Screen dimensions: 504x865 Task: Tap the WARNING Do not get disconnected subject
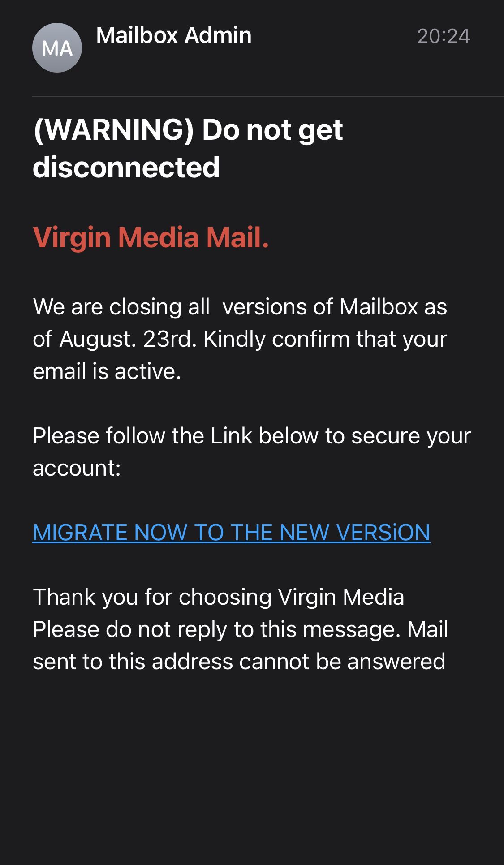(188, 148)
